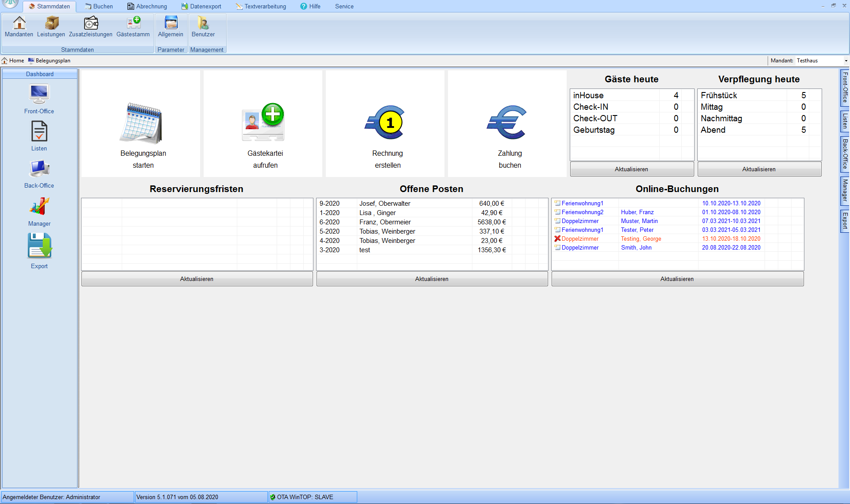
Task: Start Belegungsplan calendar tile
Action: (x=141, y=124)
